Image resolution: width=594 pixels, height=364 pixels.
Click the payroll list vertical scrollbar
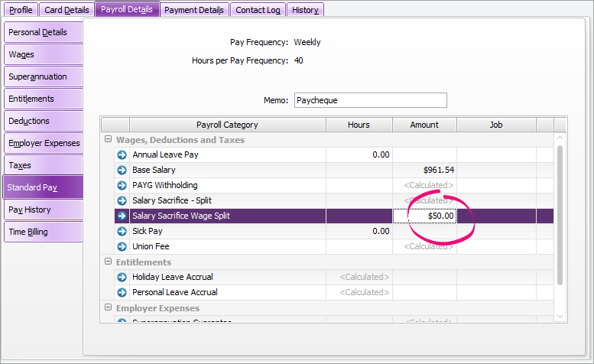(x=561, y=214)
